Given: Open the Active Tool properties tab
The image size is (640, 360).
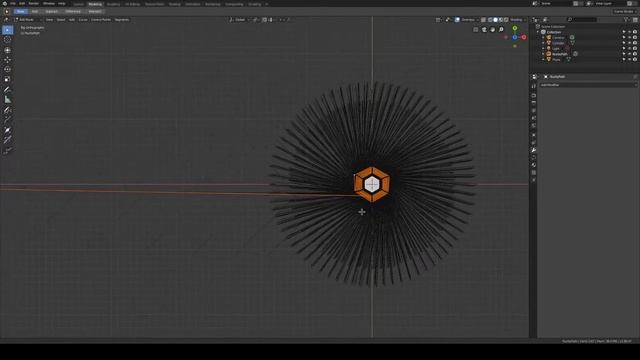Looking at the screenshot, I should pos(534,86).
